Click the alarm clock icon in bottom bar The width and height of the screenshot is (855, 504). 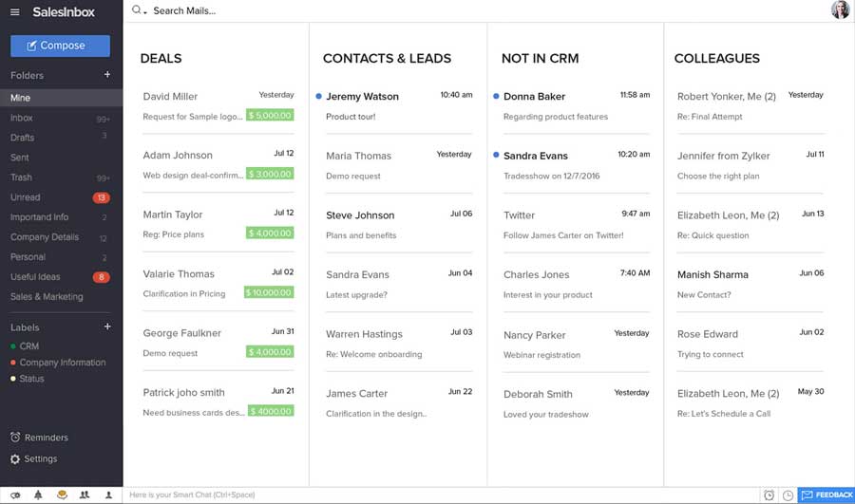click(x=769, y=495)
